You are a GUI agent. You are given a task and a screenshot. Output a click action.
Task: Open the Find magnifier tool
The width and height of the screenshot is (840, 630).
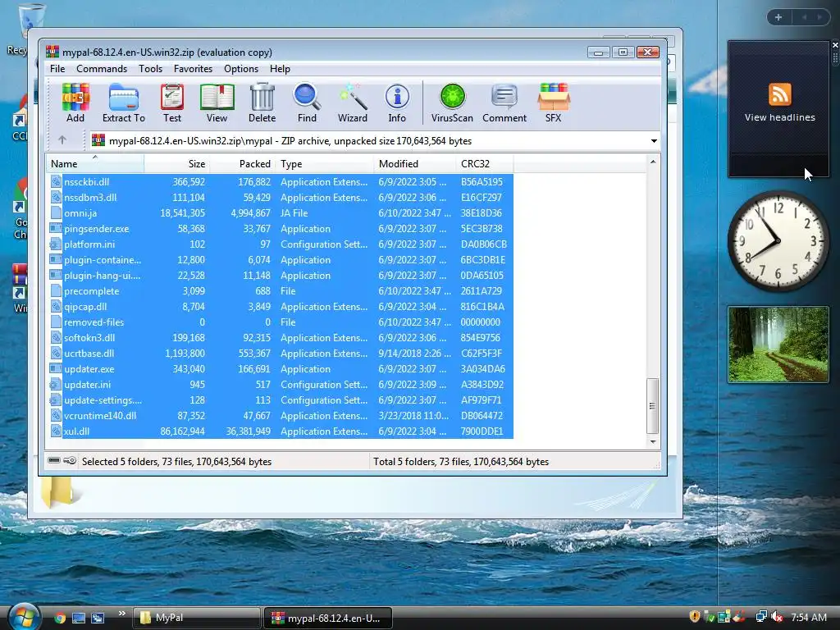pos(307,103)
